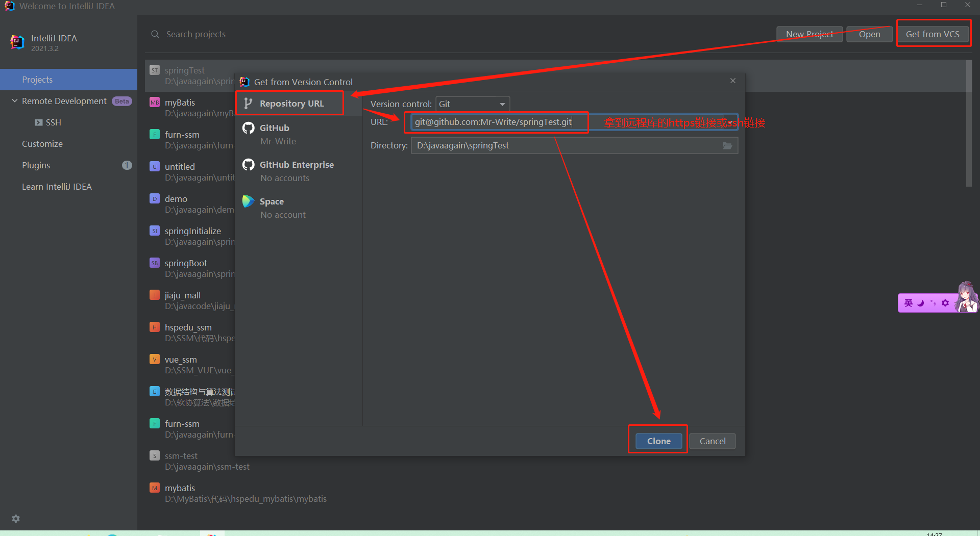980x536 pixels.
Task: Click the project list vertical scrollbar
Action: [968, 123]
